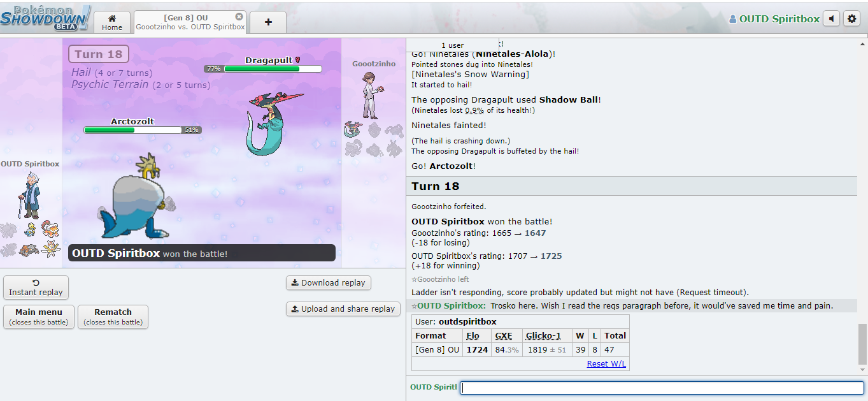This screenshot has height=401, width=868.
Task: Open a new room with the plus tab
Action: (x=268, y=22)
